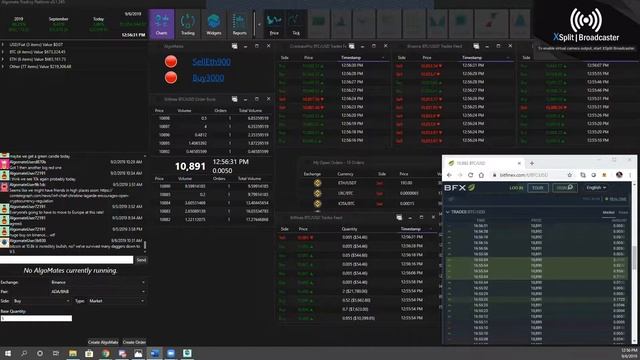Viewport: 640px width, 360px height.
Task: Toggle the red Buy3000 AlgoMate indicator
Action: tap(171, 77)
